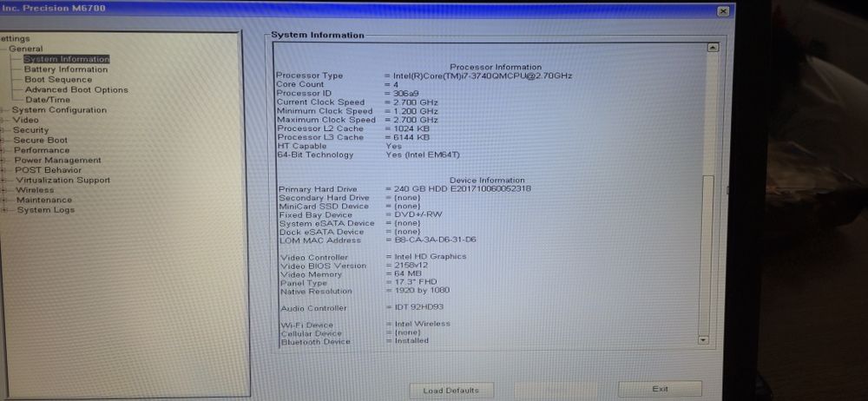The height and width of the screenshot is (401, 868).
Task: Click the Cellular Device label
Action: [312, 333]
